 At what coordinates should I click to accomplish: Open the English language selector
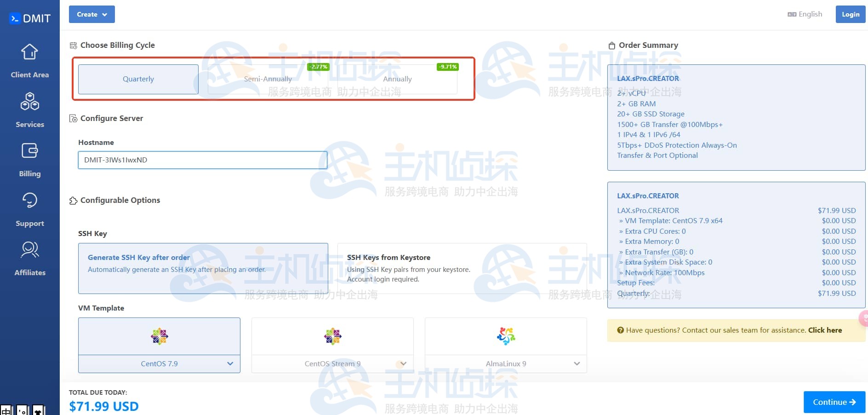tap(805, 14)
